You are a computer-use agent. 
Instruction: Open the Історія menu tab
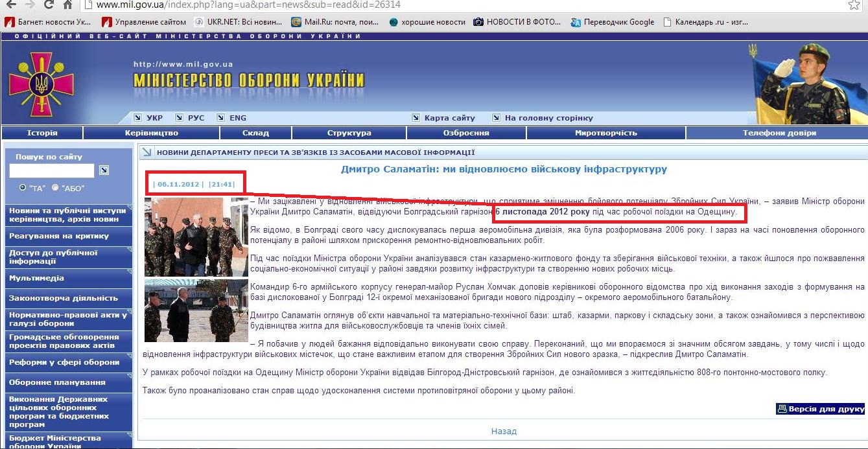tap(42, 133)
